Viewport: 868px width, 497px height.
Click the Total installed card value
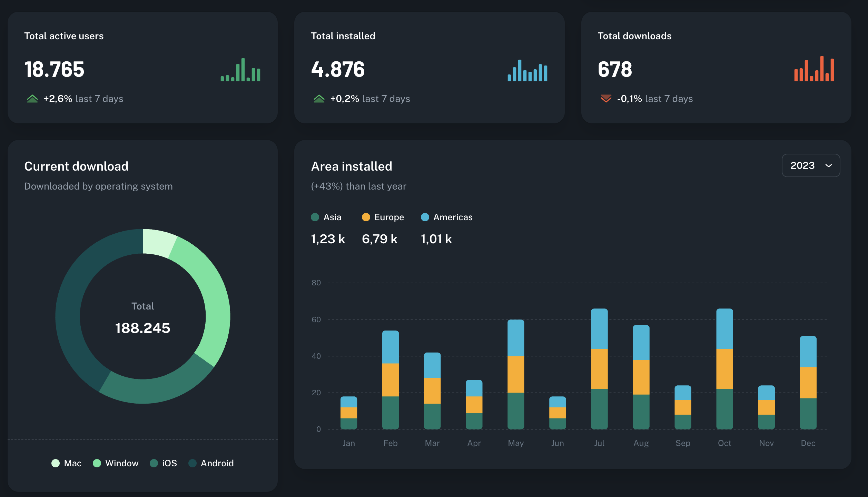click(x=338, y=69)
